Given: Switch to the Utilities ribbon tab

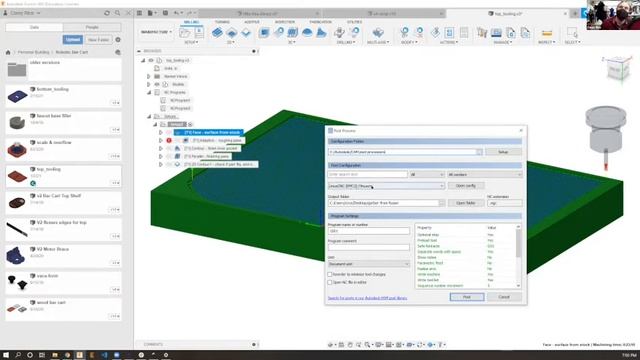Looking at the screenshot, I should tap(354, 22).
